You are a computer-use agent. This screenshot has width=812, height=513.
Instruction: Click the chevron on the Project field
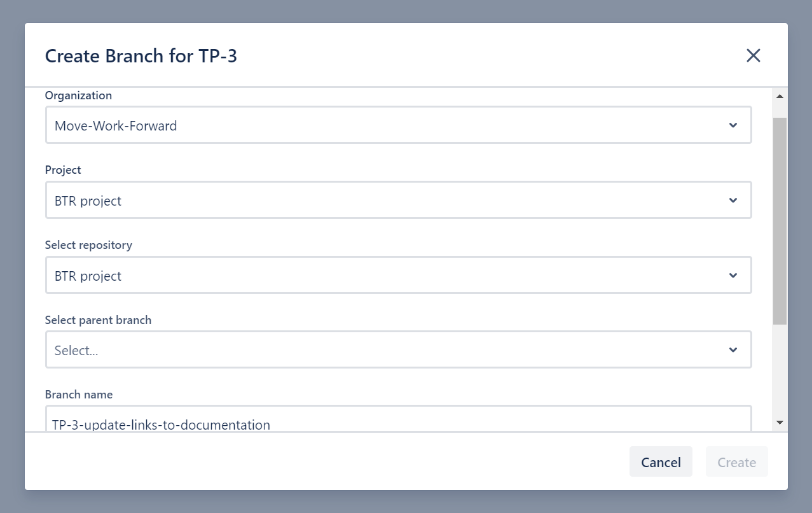coord(733,200)
